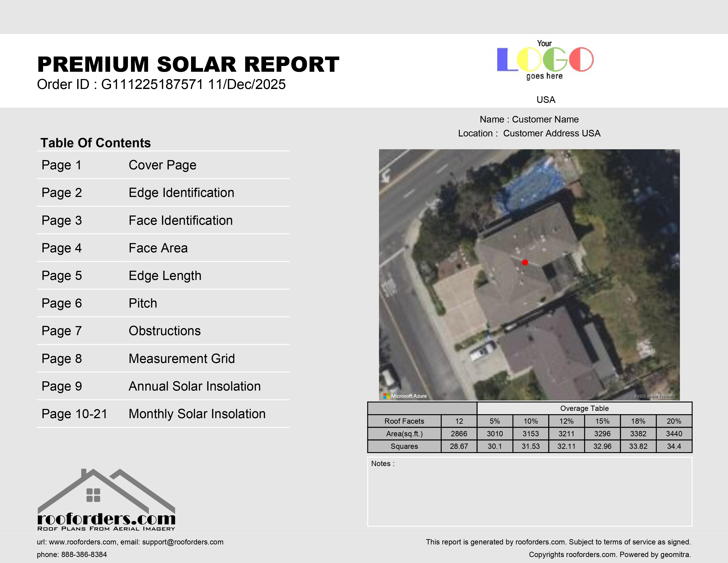Select the 'Cover Page' contents entry
Screen dimensions: 728x563
(x=162, y=165)
